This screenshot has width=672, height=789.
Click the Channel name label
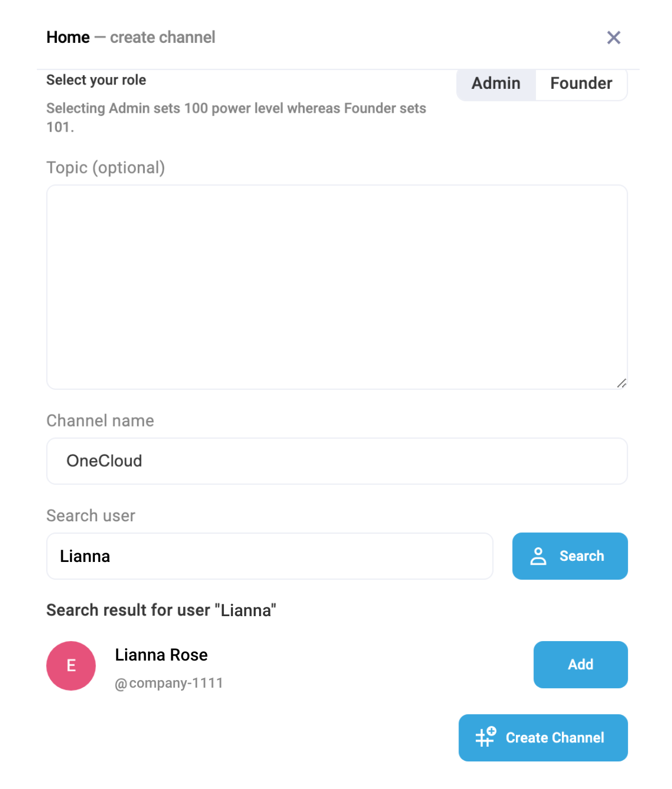tap(100, 421)
